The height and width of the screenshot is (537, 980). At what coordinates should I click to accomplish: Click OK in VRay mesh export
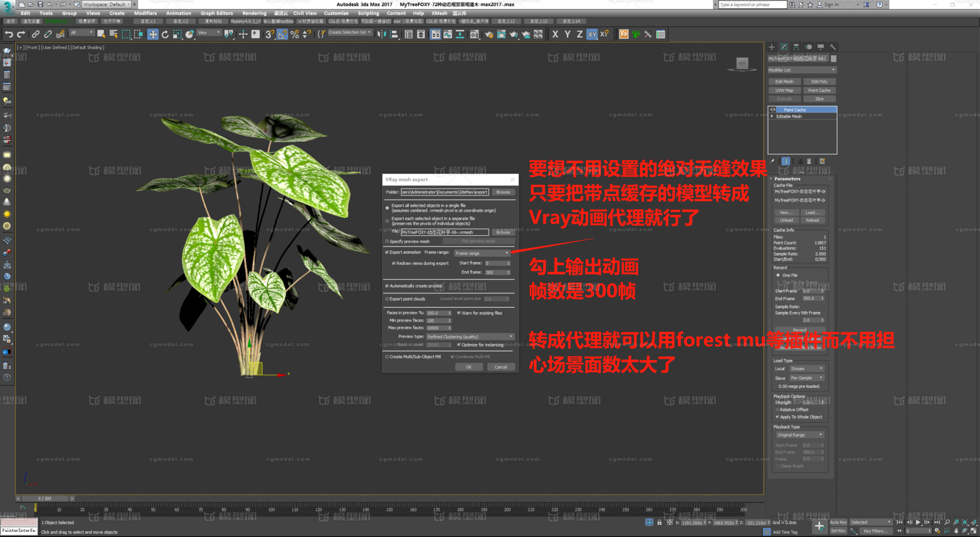[x=469, y=367]
